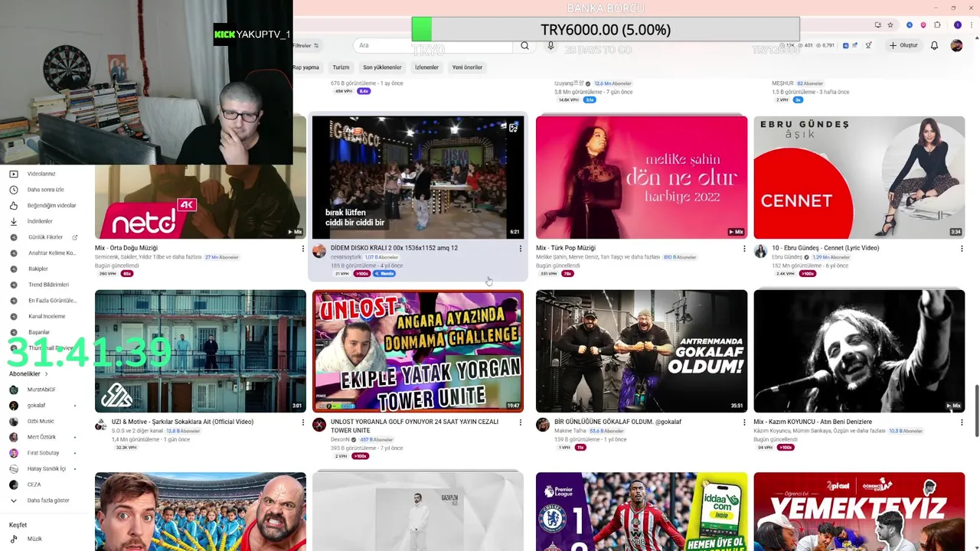Open ANTRENMANDA GOKALAF OLDUM thumbnail
The width and height of the screenshot is (980, 551).
pos(642,351)
